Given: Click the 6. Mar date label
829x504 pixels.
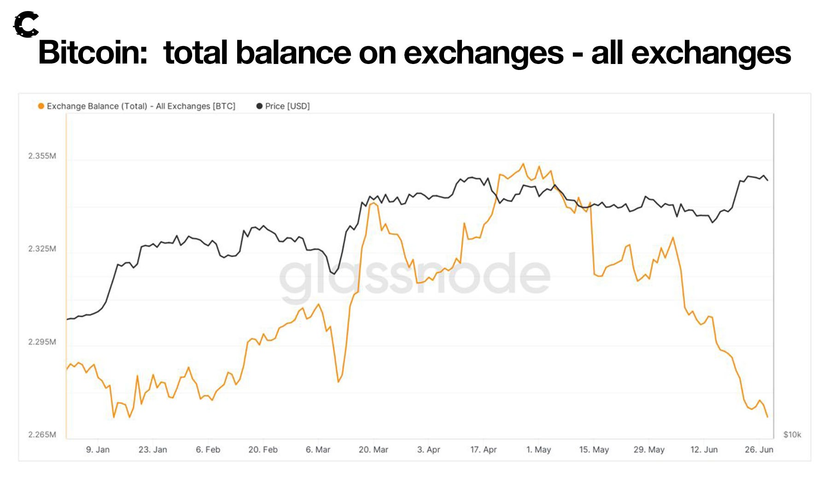Looking at the screenshot, I should 318,450.
